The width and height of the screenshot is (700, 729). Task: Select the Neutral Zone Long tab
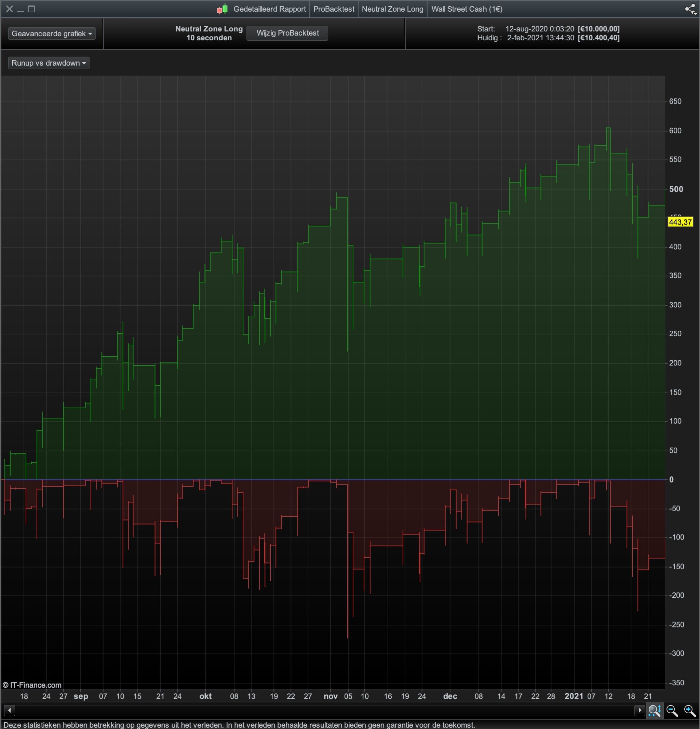pos(392,9)
